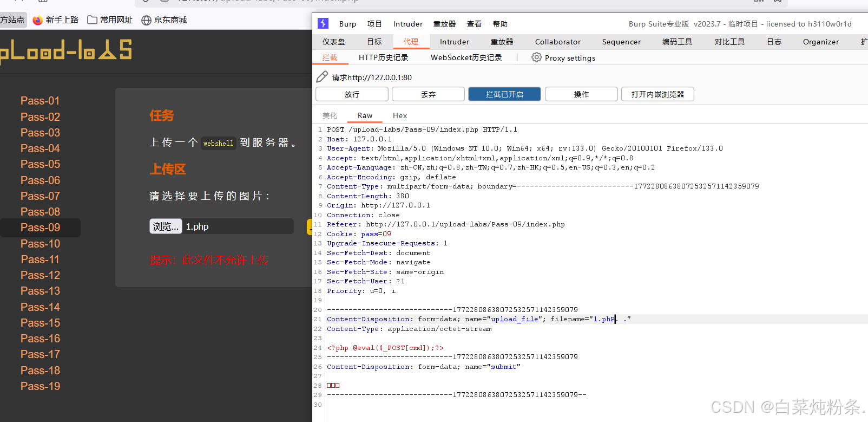Open HTTP历史记录 sub-tab
868x422 pixels.
[384, 57]
